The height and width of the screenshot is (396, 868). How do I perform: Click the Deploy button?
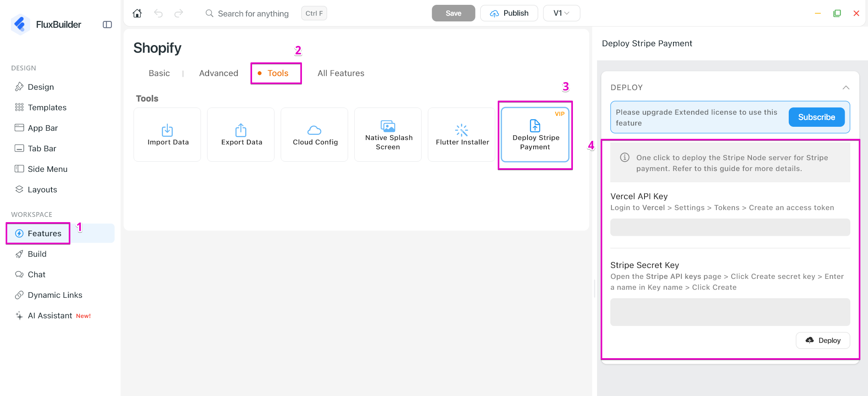[823, 340]
